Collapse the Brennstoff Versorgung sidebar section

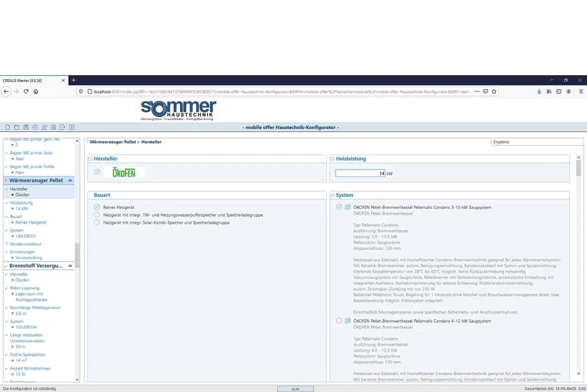pos(71,266)
